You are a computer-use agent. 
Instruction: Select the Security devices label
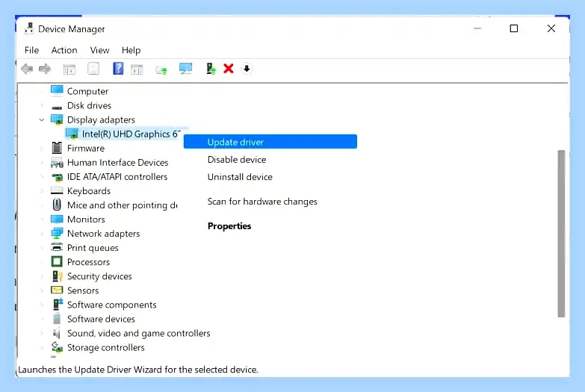(99, 276)
